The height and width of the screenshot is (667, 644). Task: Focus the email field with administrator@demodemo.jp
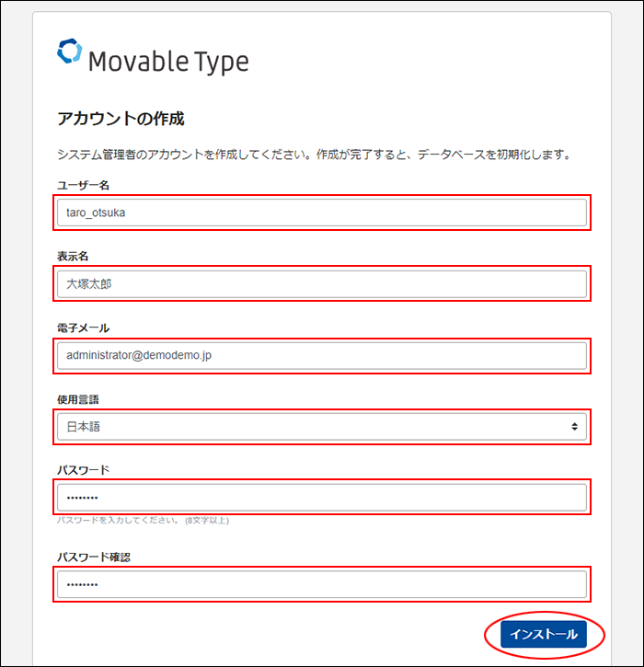click(322, 356)
